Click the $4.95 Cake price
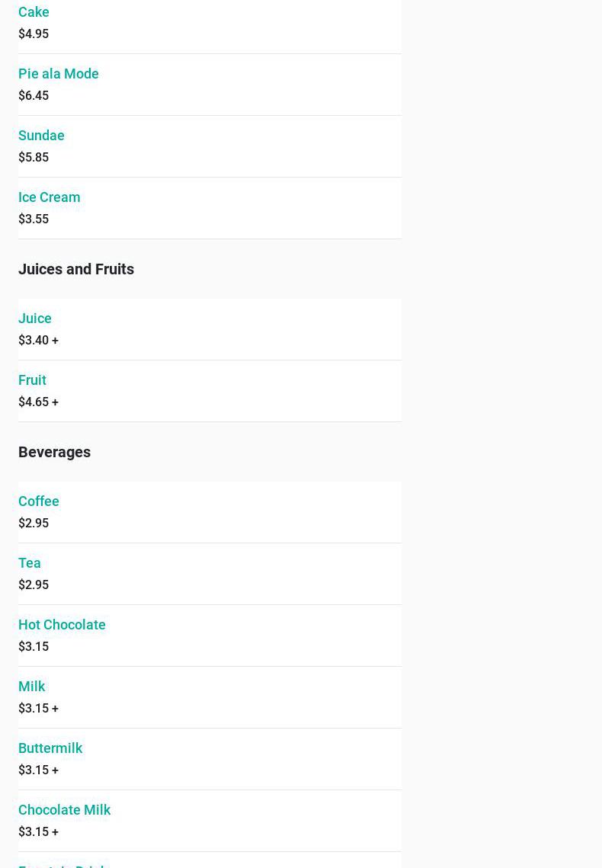This screenshot has width=602, height=868. [34, 34]
